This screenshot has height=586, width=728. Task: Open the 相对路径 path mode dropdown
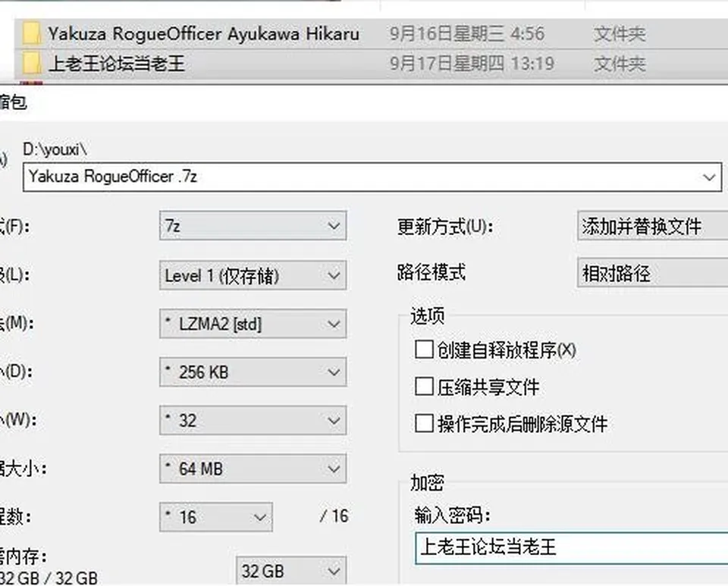tap(653, 273)
